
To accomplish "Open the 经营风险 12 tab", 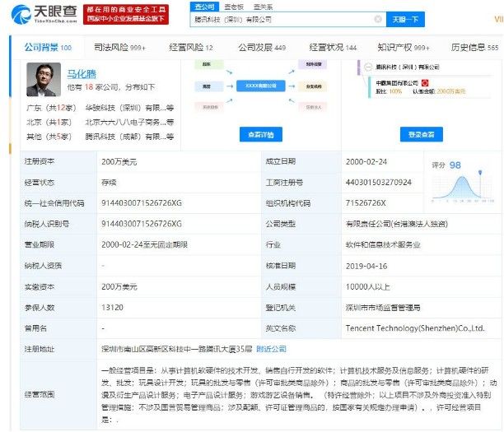I will click(190, 48).
